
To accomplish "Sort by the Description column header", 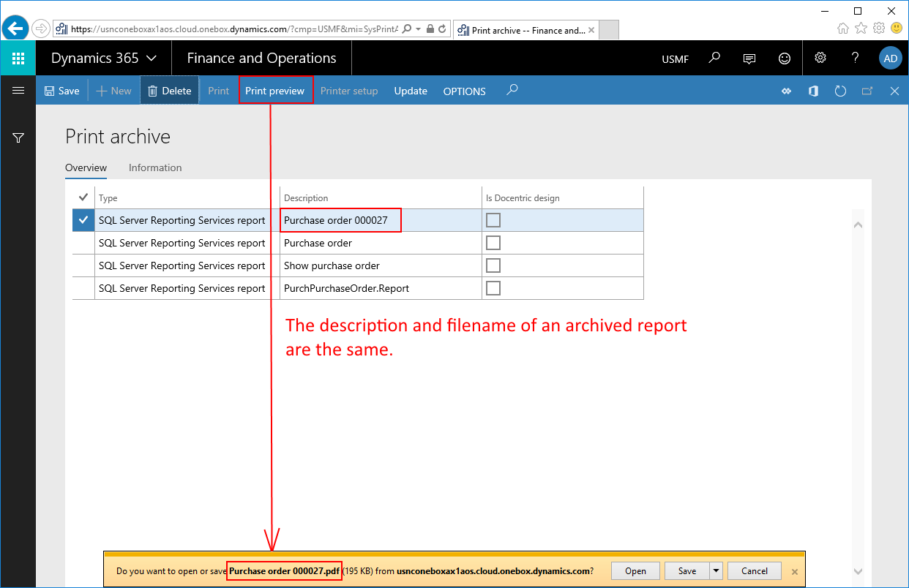I will pos(306,198).
